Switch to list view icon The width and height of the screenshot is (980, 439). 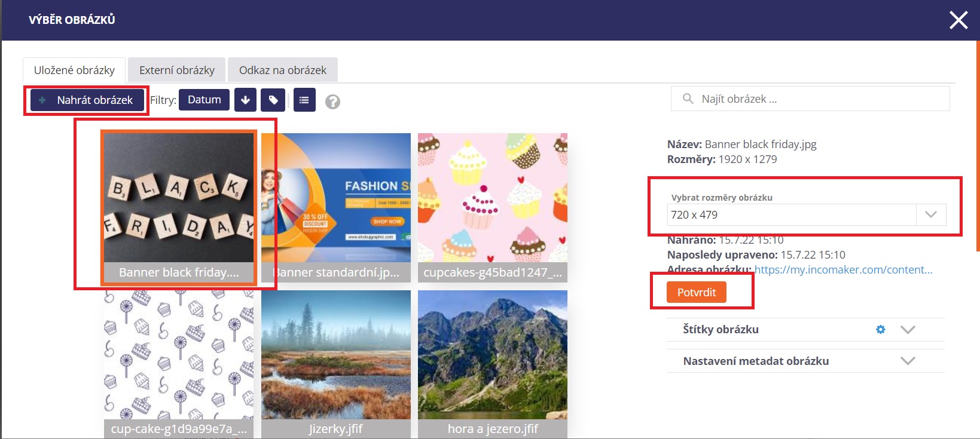304,100
